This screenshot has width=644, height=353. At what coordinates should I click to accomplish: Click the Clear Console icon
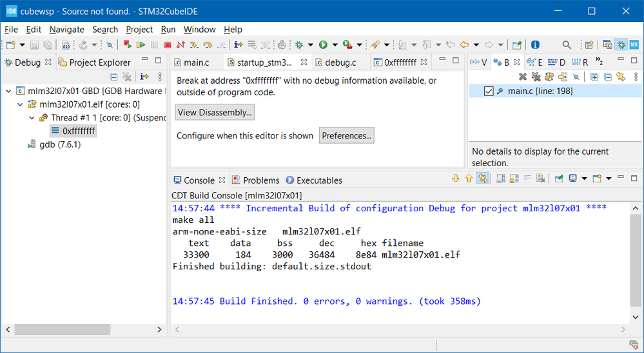coord(541,178)
